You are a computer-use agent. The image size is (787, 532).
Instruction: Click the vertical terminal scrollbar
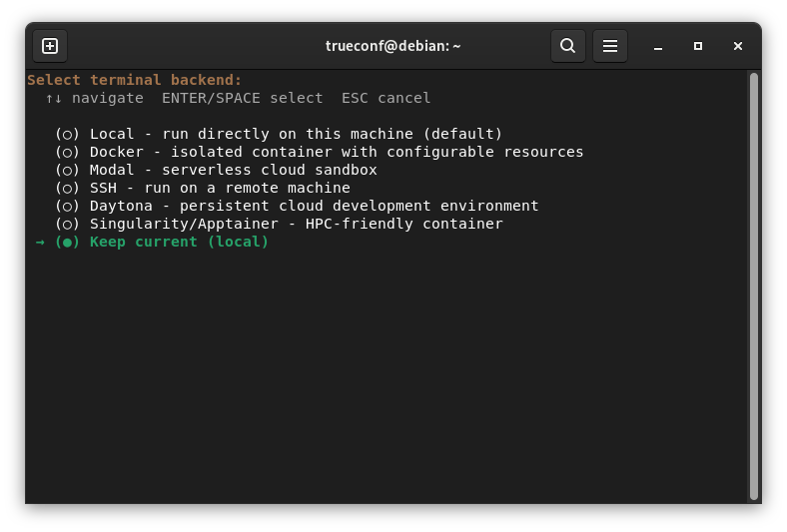pyautogui.click(x=753, y=286)
